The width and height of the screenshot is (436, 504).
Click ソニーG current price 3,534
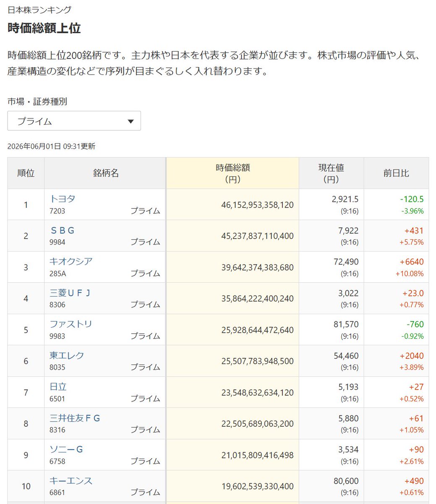(x=348, y=449)
